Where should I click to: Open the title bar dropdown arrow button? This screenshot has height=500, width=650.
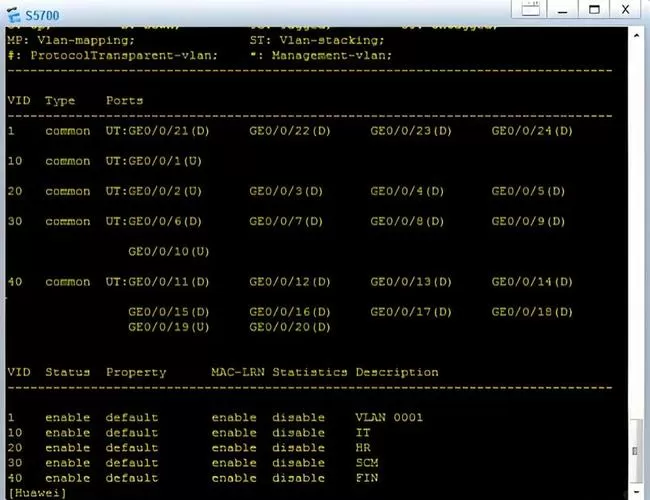[528, 10]
